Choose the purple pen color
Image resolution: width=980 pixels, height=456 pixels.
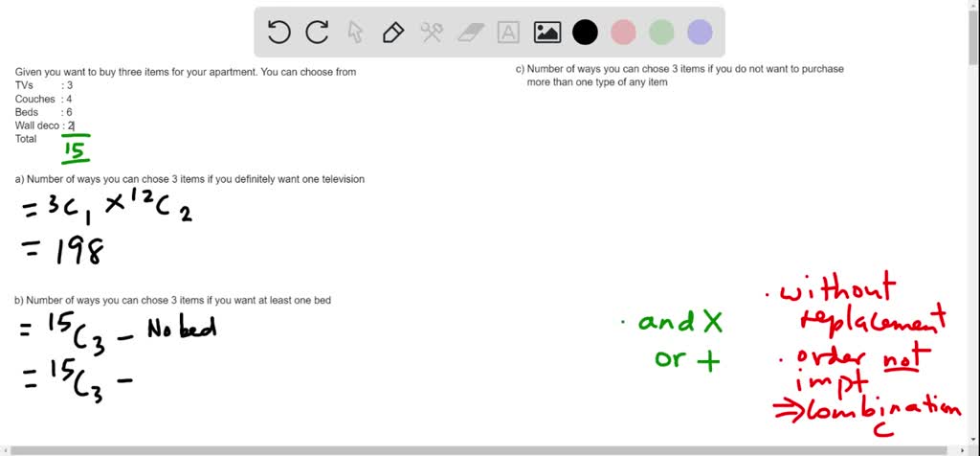point(700,33)
